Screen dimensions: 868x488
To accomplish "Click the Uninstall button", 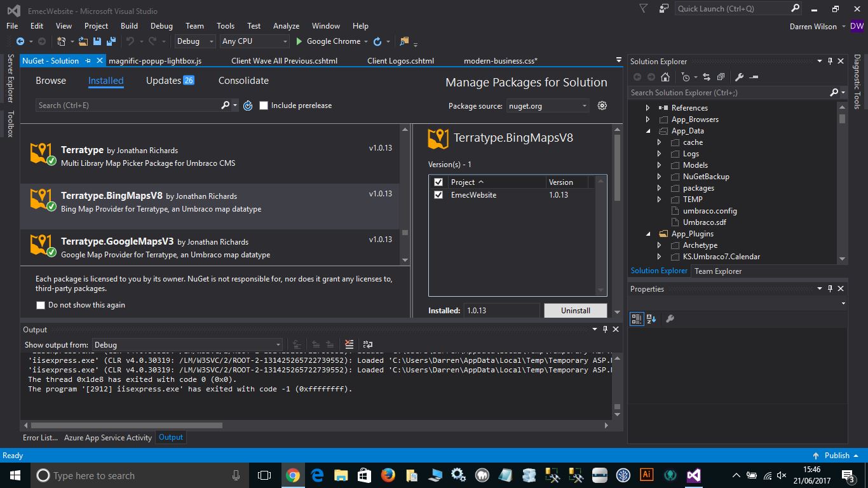I will 575,311.
